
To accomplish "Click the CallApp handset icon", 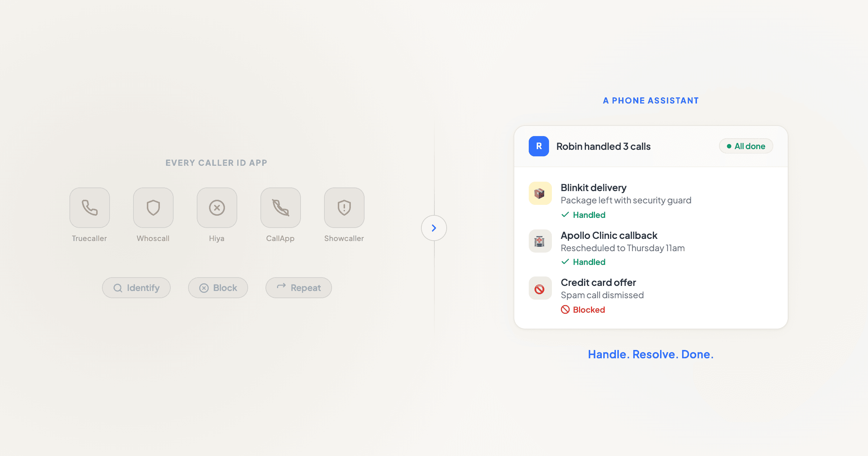I will 281,208.
